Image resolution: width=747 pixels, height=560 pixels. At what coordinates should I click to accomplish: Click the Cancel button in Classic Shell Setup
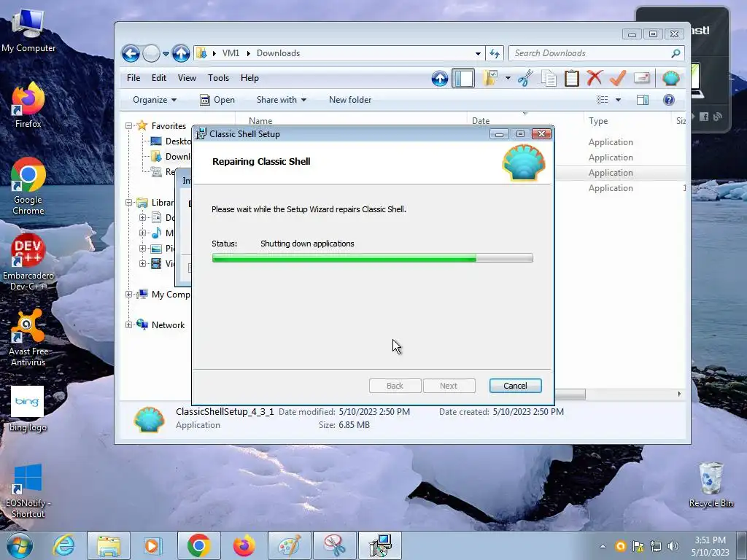(516, 386)
